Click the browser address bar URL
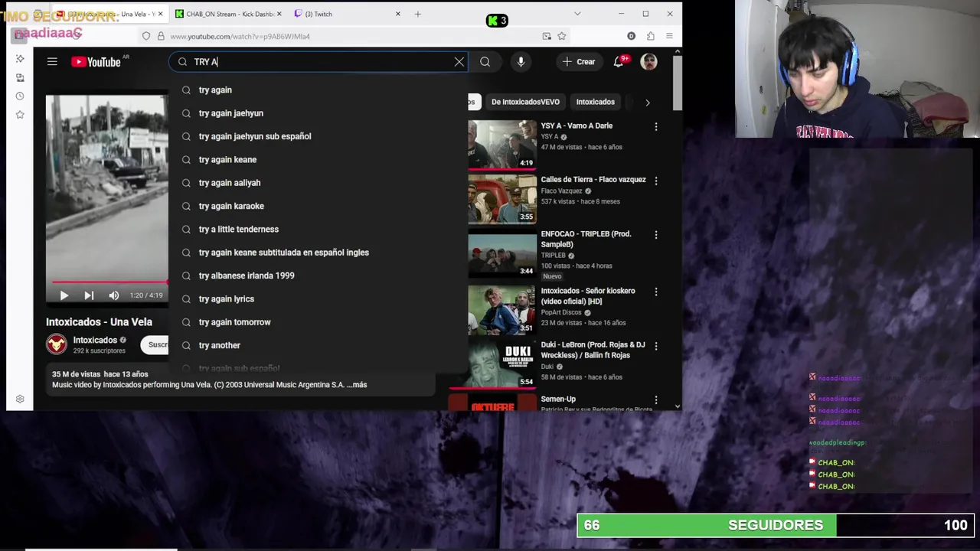 point(240,36)
